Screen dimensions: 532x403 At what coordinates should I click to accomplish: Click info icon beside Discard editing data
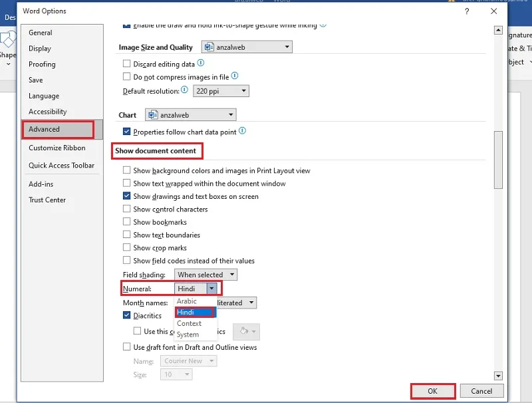201,63
